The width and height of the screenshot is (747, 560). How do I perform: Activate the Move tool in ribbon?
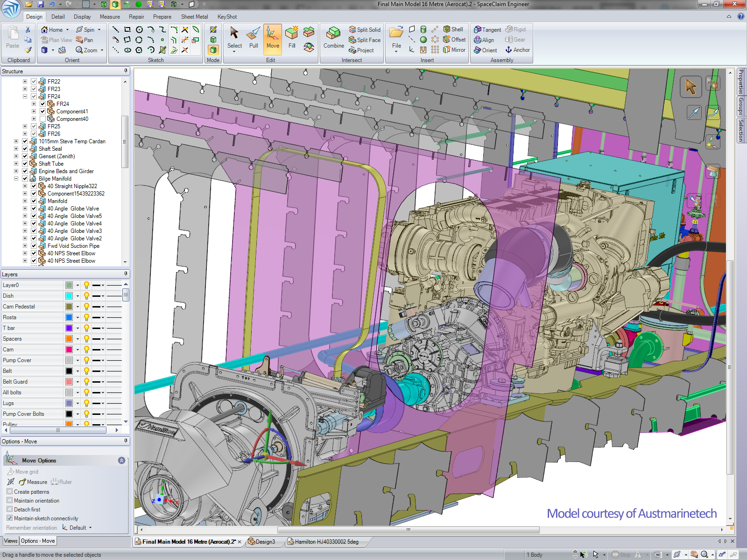coord(273,37)
